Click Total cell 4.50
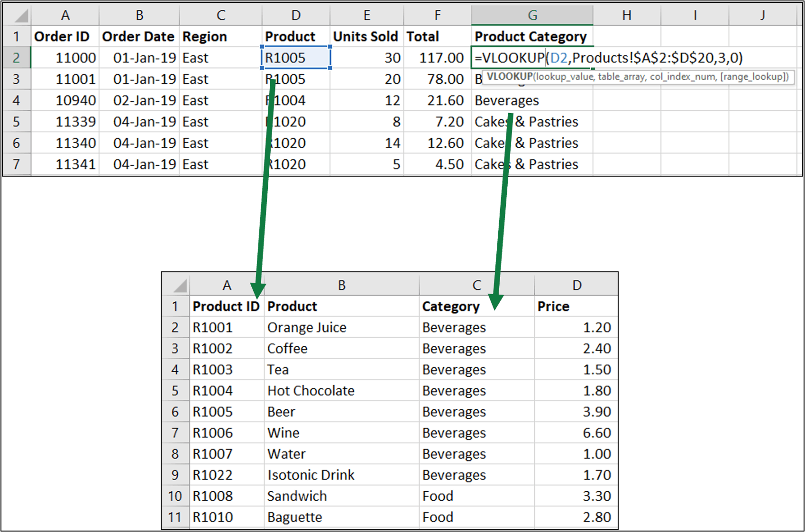 pyautogui.click(x=437, y=164)
